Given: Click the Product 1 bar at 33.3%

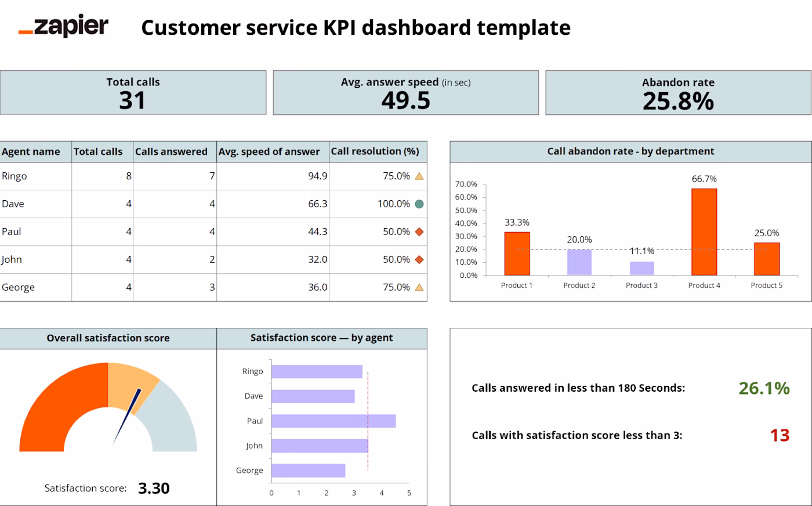Looking at the screenshot, I should click(517, 254).
